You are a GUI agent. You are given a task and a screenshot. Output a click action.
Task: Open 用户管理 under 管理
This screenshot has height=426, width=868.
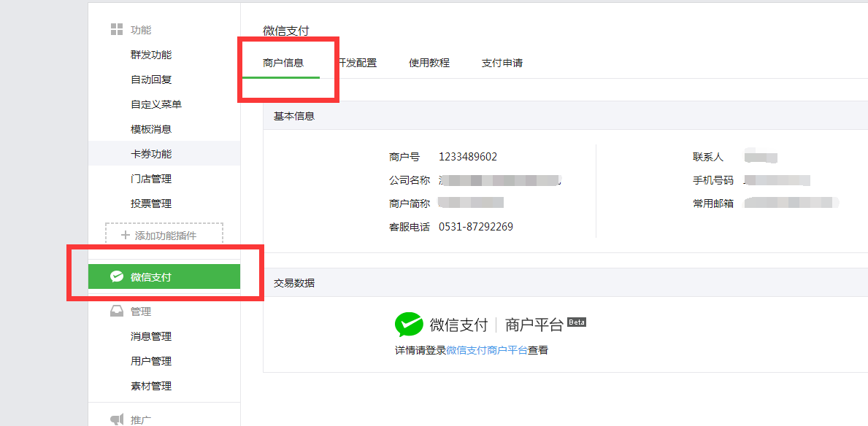pos(151,361)
